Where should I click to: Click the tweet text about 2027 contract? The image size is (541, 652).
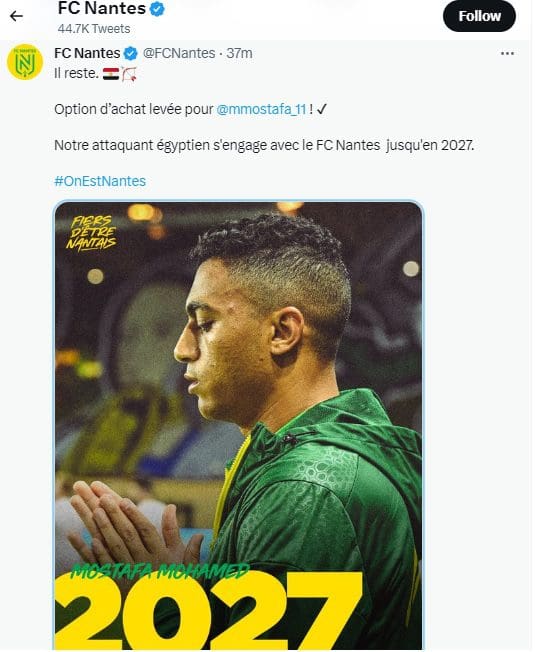[x=264, y=145]
